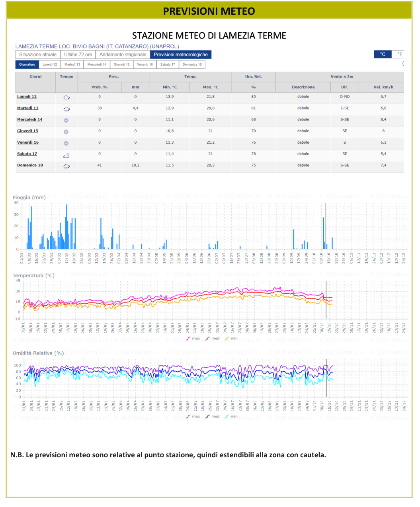Follow the Martedì 13 link in the Giorni column

click(28, 108)
